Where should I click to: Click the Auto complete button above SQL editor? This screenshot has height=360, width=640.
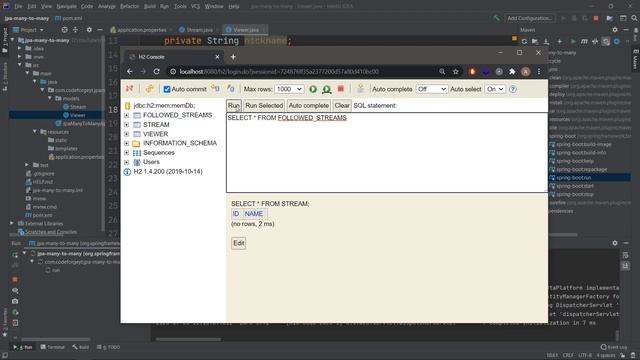(x=309, y=105)
